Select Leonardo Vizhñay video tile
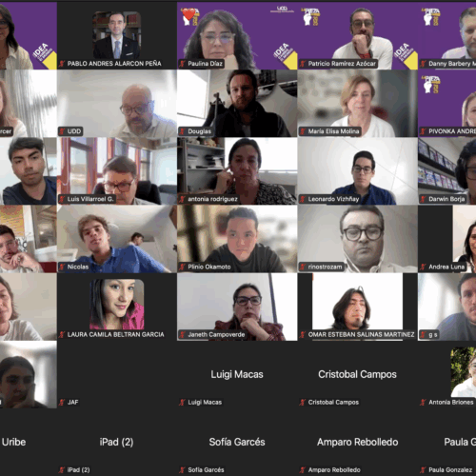Screen dimensions: 476x476 click(x=358, y=171)
